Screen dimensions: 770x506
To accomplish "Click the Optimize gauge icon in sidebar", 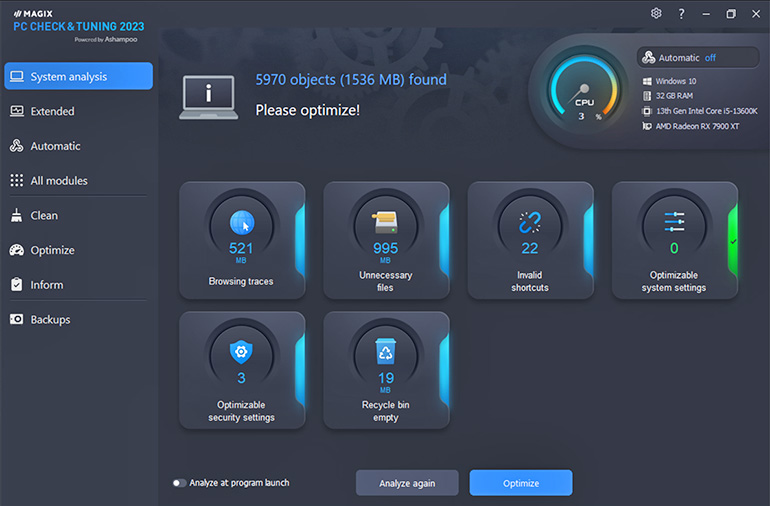I will pos(17,250).
